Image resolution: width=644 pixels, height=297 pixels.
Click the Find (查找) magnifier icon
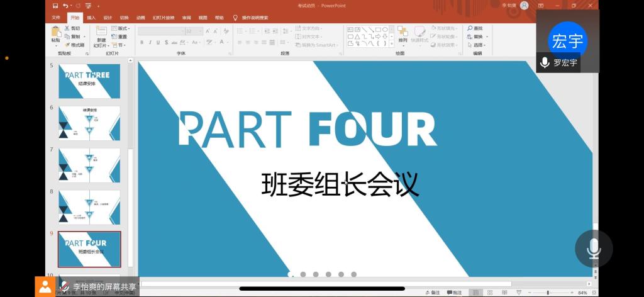click(x=470, y=28)
